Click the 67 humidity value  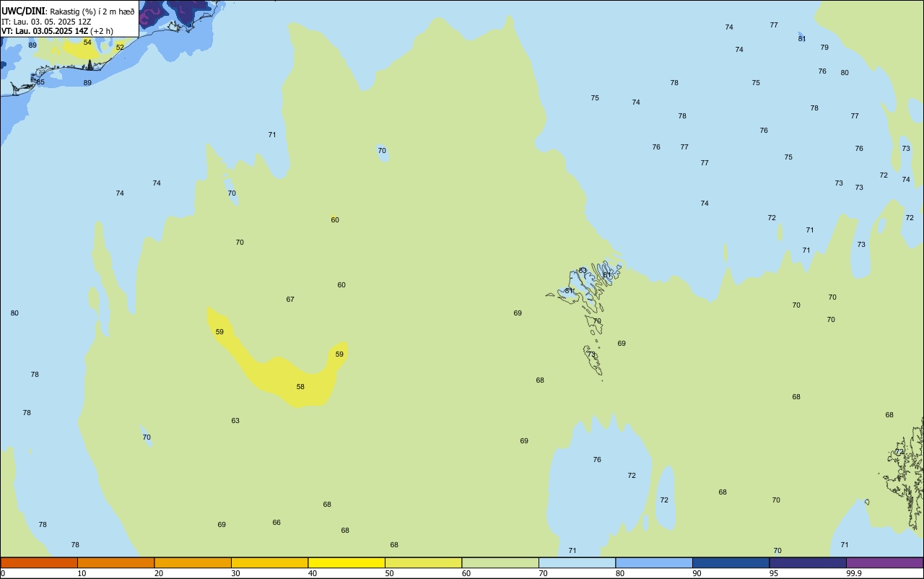click(290, 300)
